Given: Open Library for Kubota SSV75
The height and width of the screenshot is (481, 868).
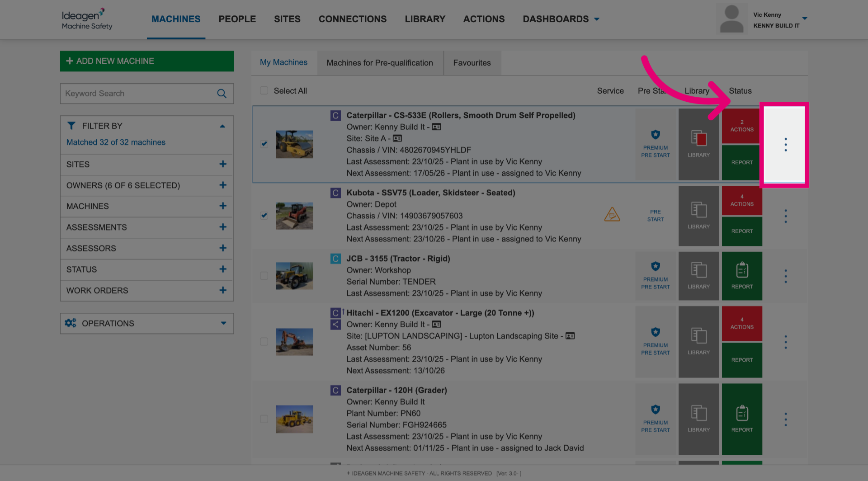Looking at the screenshot, I should (x=698, y=216).
